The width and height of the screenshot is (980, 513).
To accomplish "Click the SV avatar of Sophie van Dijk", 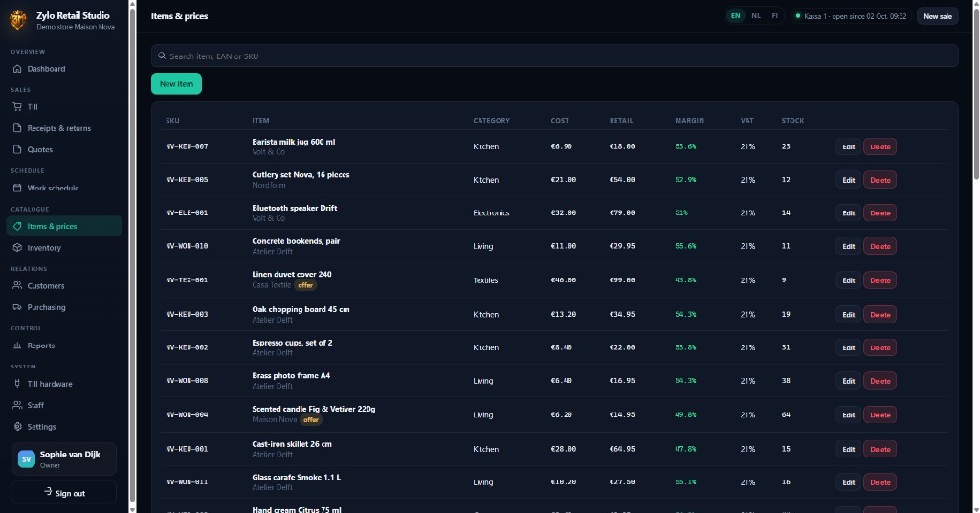I will (x=26, y=459).
